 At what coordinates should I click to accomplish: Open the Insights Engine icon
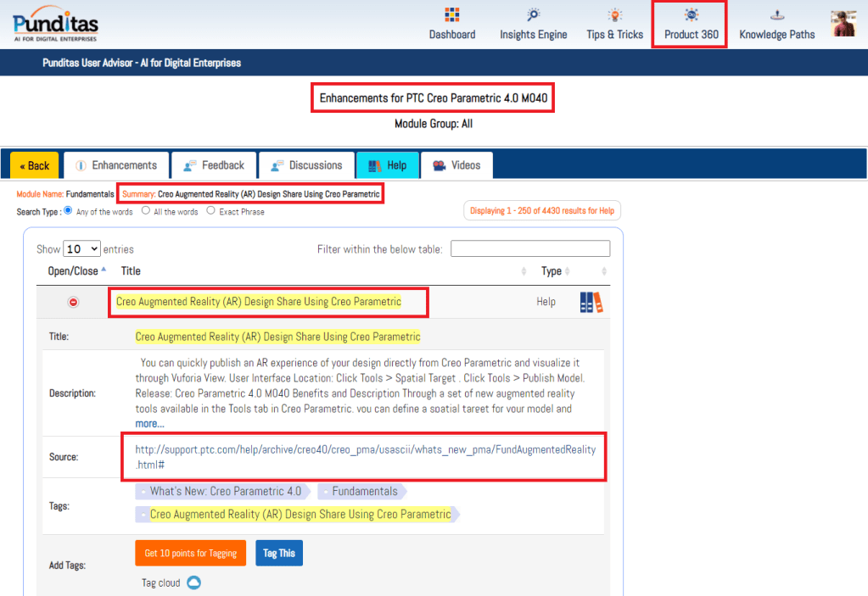click(x=533, y=15)
